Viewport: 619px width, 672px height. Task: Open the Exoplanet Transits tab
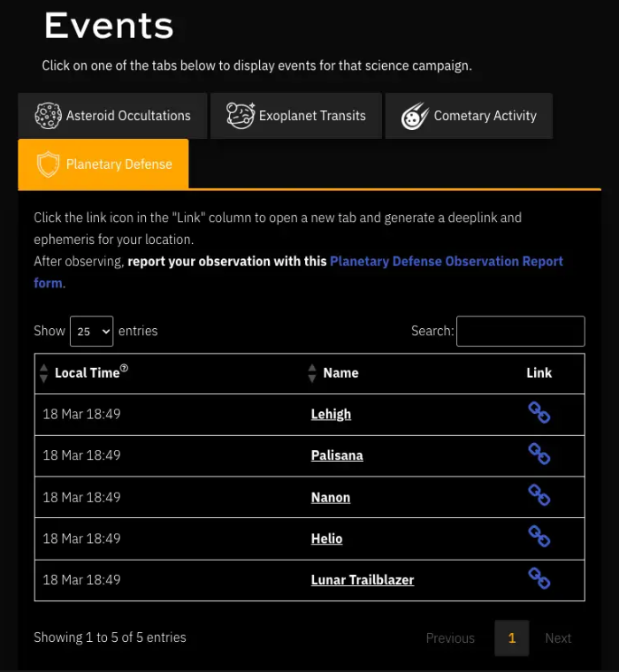[296, 116]
